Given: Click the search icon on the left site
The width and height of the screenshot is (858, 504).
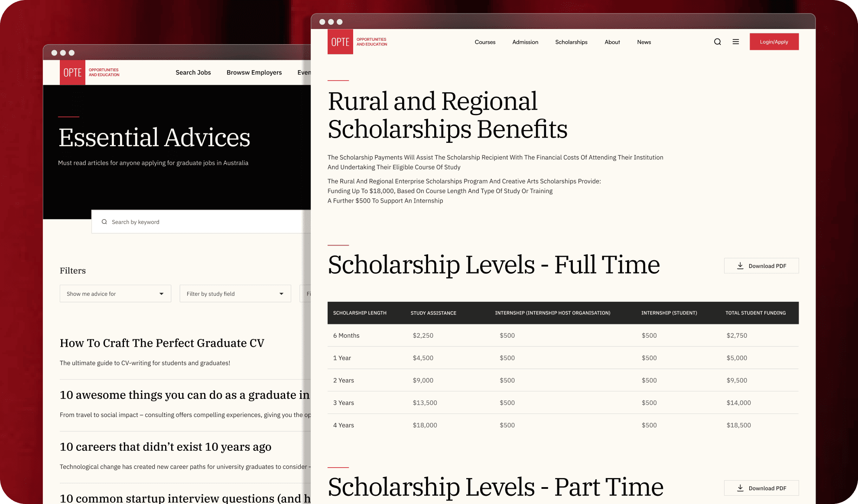Looking at the screenshot, I should (104, 221).
